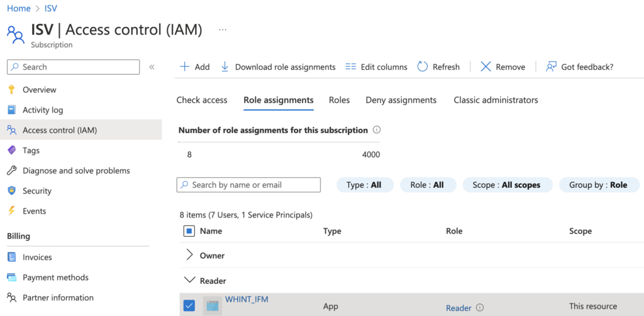The height and width of the screenshot is (316, 644).
Task: Click the 'App' type cell
Action: [x=331, y=306]
